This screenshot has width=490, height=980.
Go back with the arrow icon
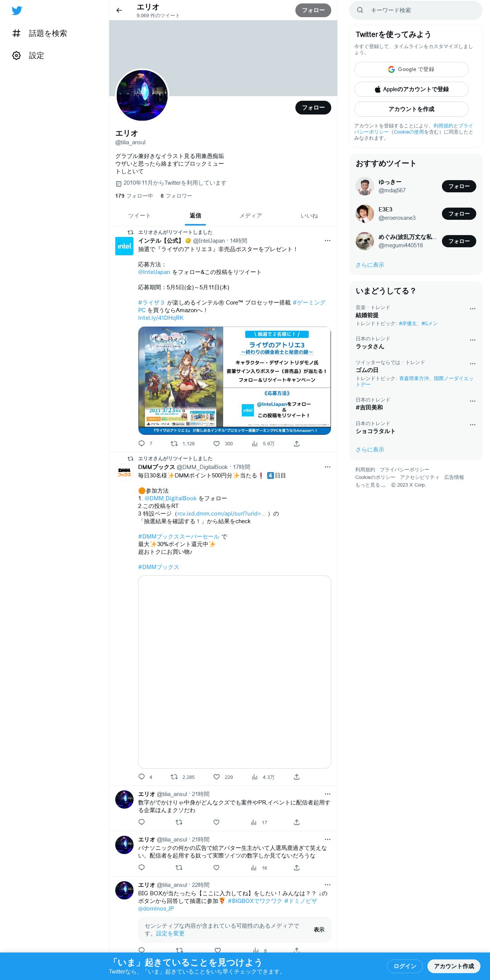coord(119,10)
